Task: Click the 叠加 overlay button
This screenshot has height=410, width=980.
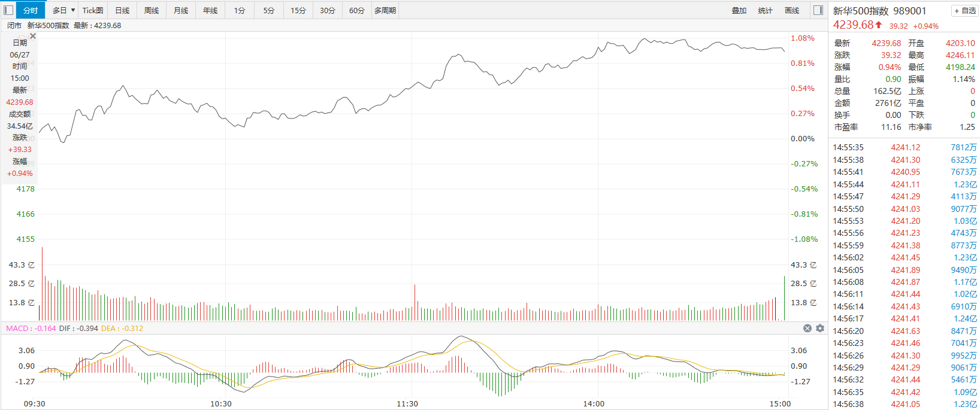Action: (x=739, y=10)
